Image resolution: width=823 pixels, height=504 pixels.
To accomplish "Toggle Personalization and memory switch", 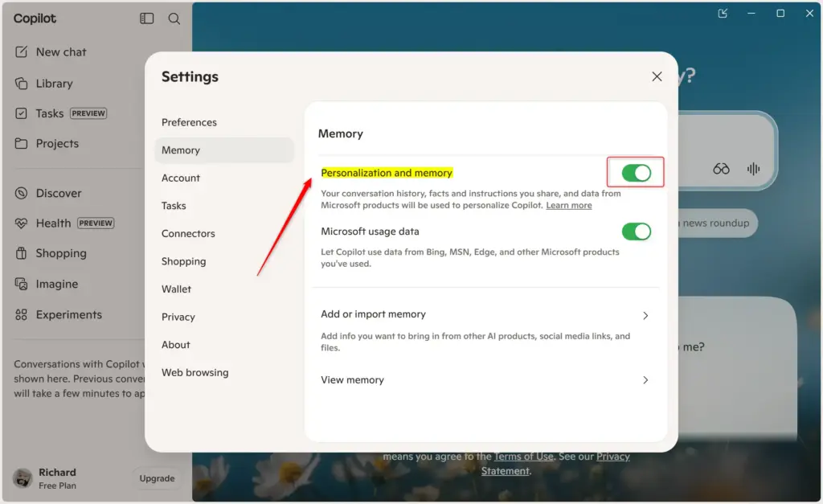I will pos(637,173).
